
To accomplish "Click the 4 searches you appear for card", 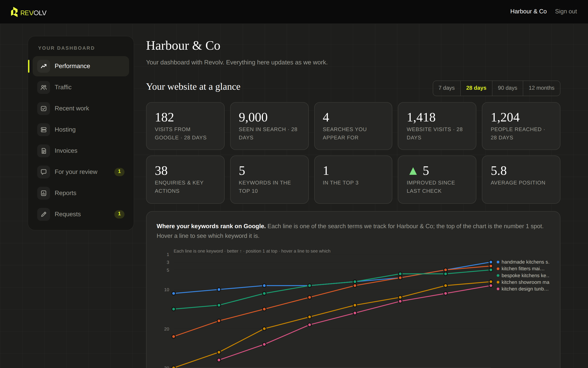I will coord(353,126).
